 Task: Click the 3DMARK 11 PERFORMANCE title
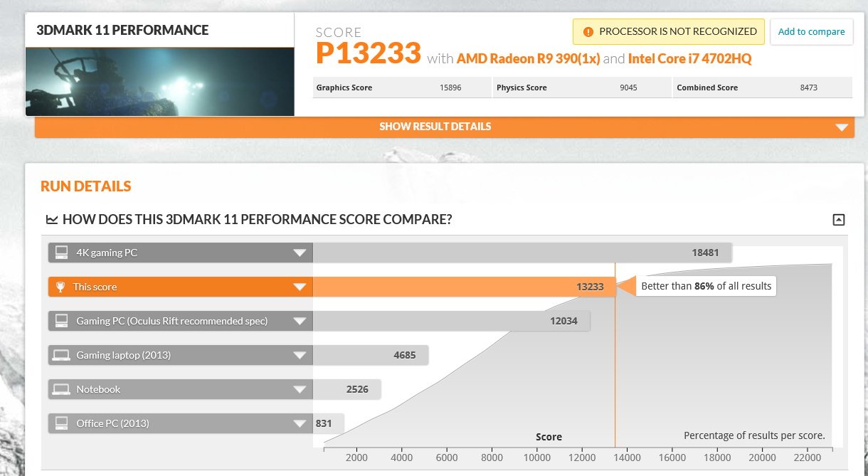[122, 31]
